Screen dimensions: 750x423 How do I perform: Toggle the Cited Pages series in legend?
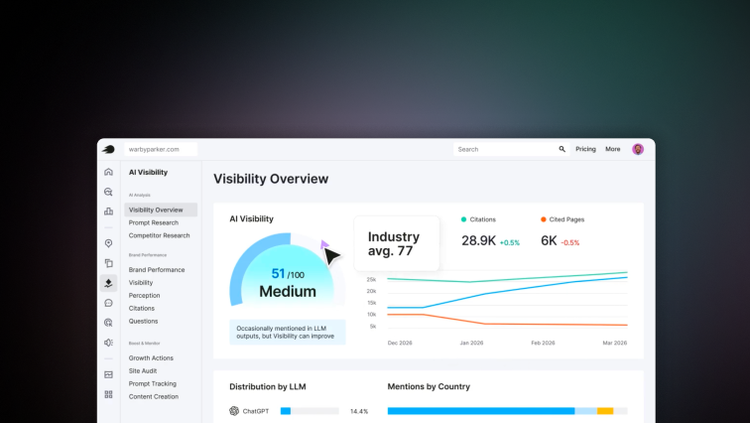(566, 219)
